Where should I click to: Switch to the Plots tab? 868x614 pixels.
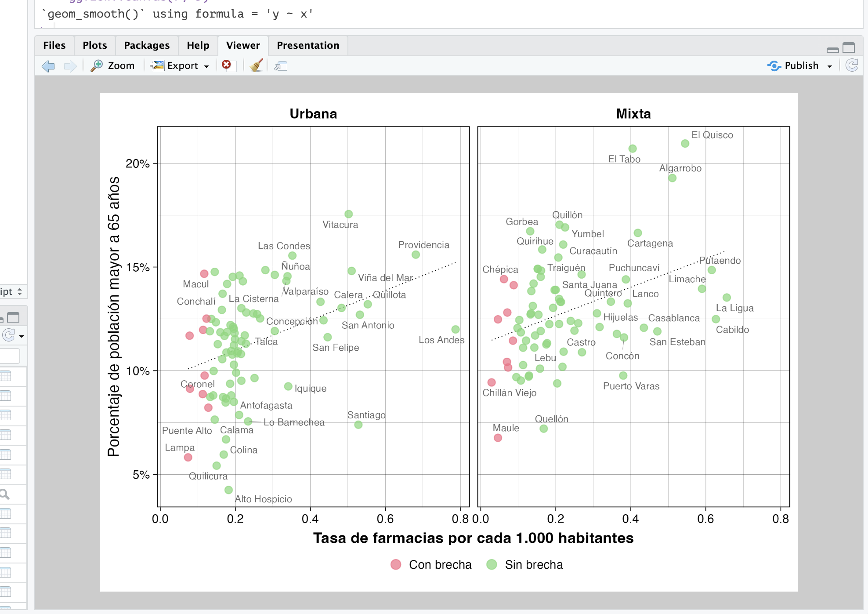pos(94,46)
